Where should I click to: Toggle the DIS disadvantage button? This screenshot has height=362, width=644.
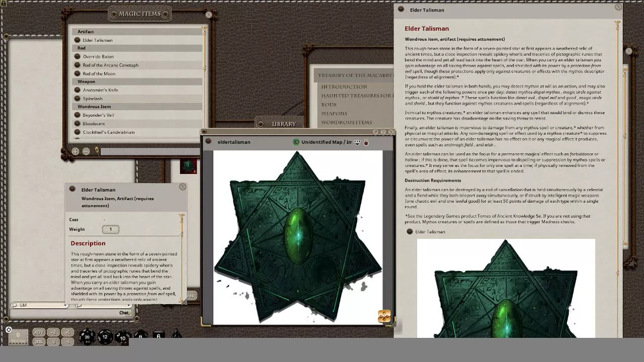click(39, 342)
